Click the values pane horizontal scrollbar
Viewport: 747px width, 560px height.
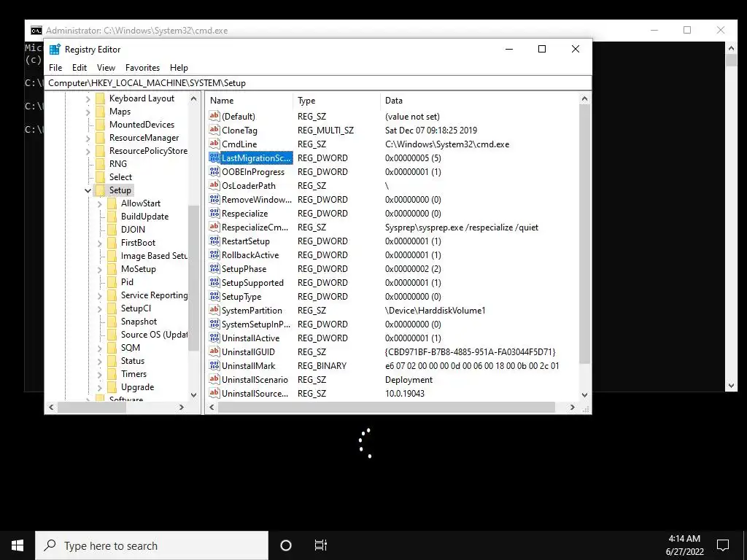pyautogui.click(x=387, y=407)
